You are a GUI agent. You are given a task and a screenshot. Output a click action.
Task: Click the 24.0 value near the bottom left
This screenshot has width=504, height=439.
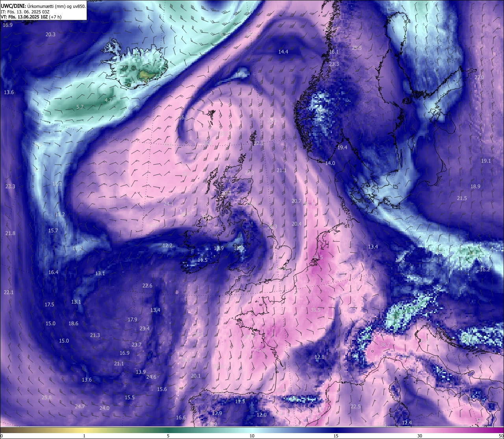[104, 408]
